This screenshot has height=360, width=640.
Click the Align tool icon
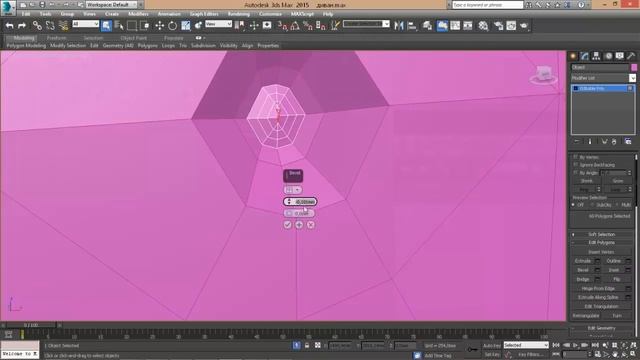(412, 25)
